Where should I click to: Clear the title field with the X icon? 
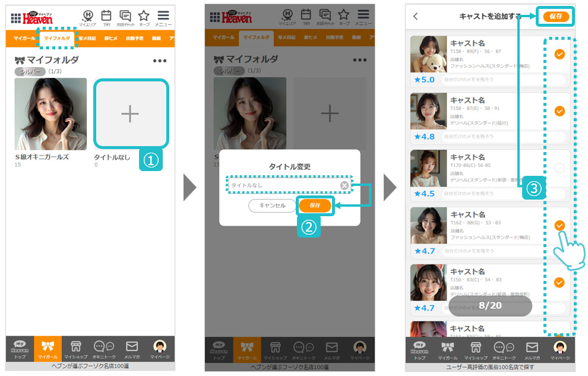pos(344,185)
